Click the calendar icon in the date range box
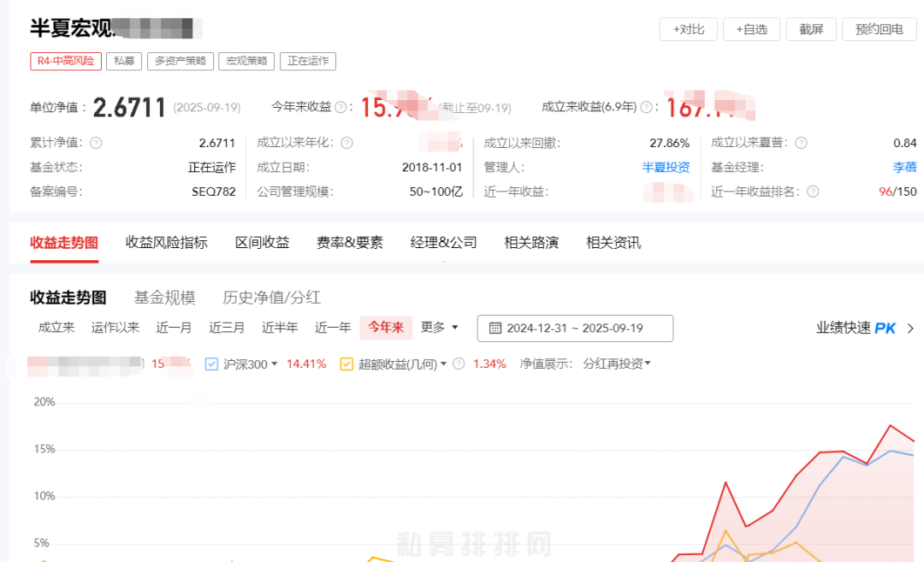Viewport: 924px width, 562px height. click(x=495, y=328)
